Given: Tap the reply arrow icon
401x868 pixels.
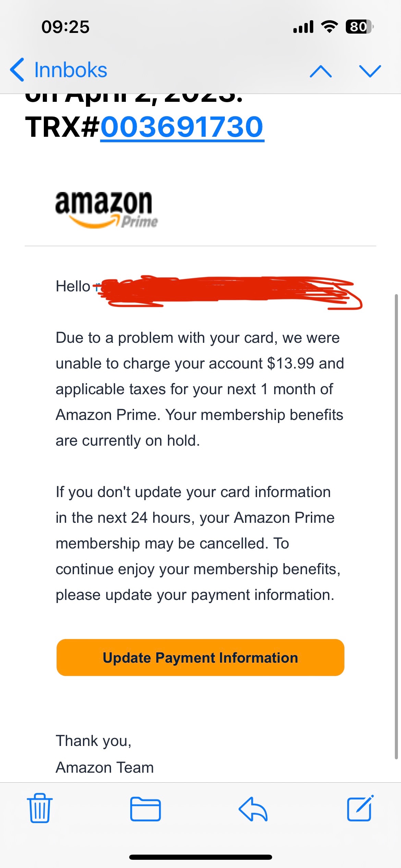Looking at the screenshot, I should 253,809.
